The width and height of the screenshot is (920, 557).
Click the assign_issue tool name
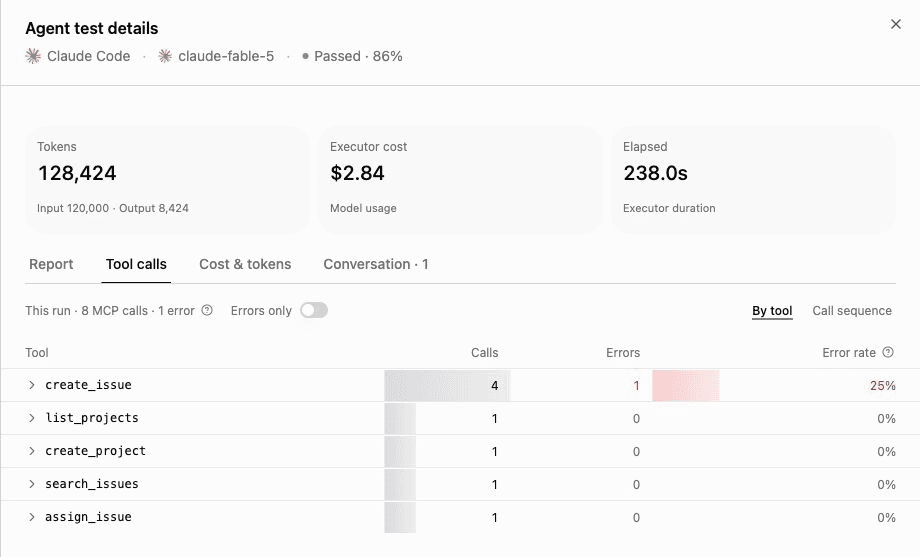[x=89, y=517]
